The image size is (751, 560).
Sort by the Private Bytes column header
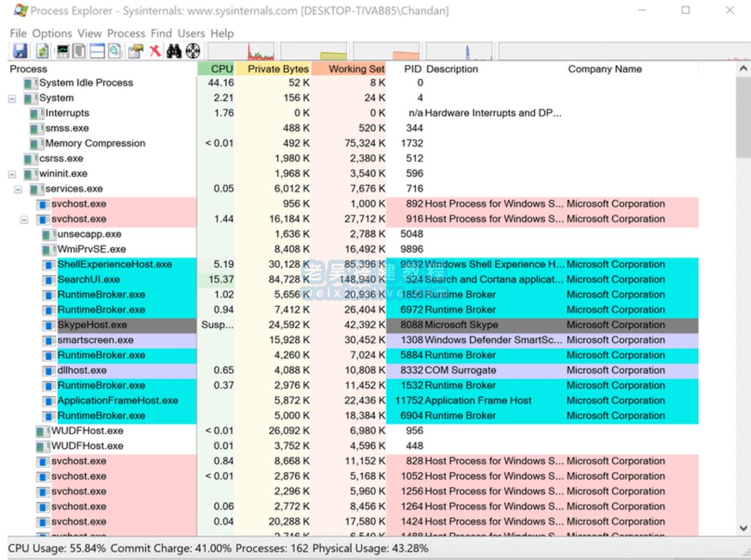(x=273, y=69)
